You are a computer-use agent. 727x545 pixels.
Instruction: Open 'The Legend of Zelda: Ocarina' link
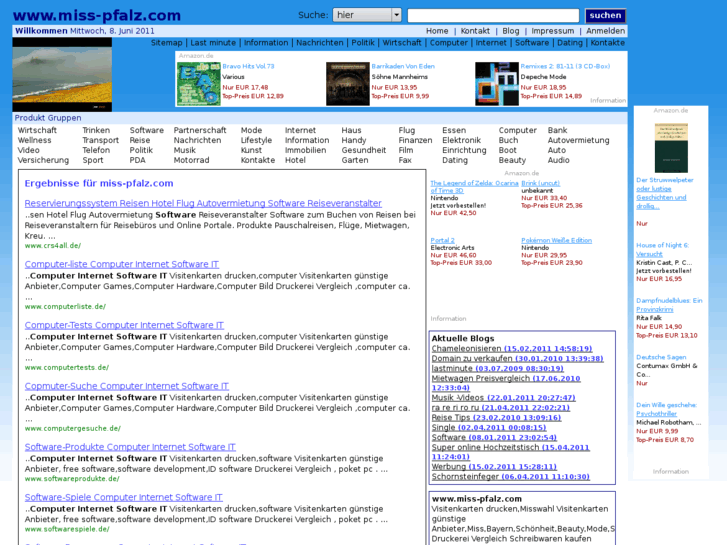[x=474, y=186]
